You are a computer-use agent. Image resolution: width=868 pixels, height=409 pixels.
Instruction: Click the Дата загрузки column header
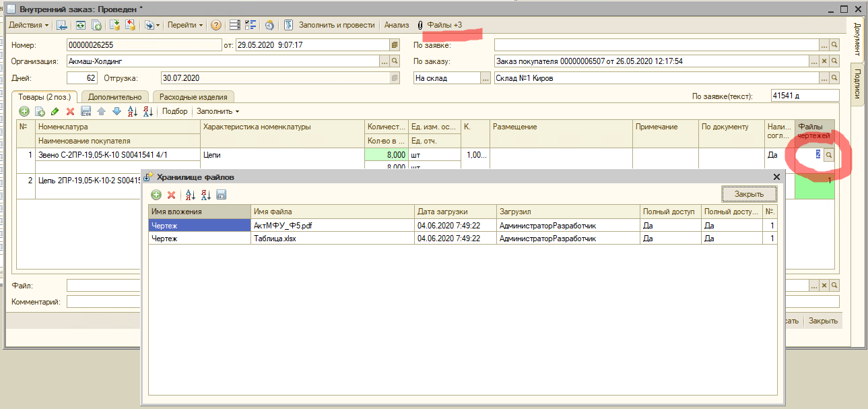pos(456,212)
